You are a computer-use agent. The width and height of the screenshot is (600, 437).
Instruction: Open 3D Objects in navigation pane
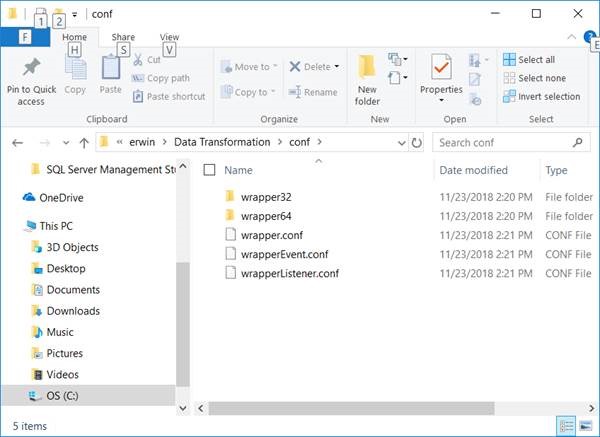click(65, 247)
